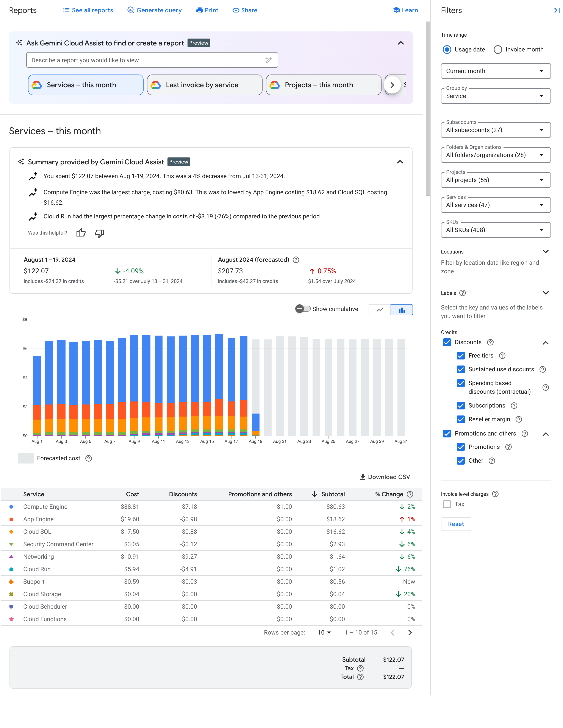The width and height of the screenshot is (563, 728).
Task: Select the Services – this month tab
Action: coord(85,84)
